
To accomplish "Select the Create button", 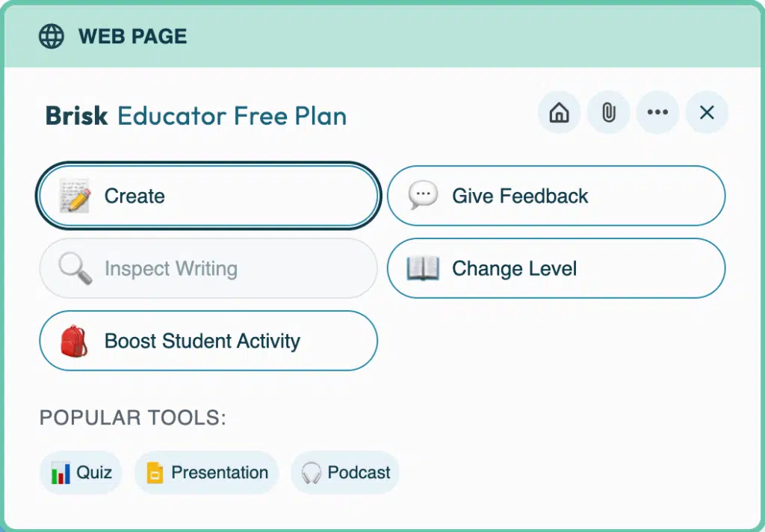I will (208, 196).
